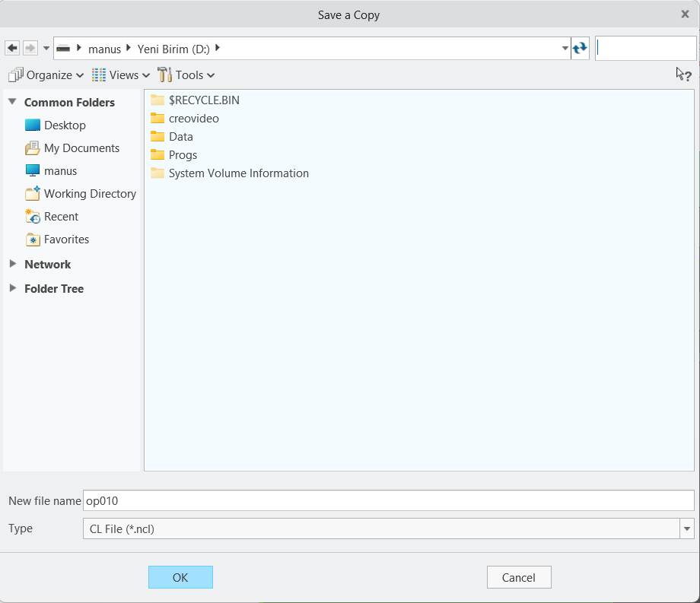Collapse the Common Folders section
This screenshot has height=603, width=700.
click(x=13, y=102)
